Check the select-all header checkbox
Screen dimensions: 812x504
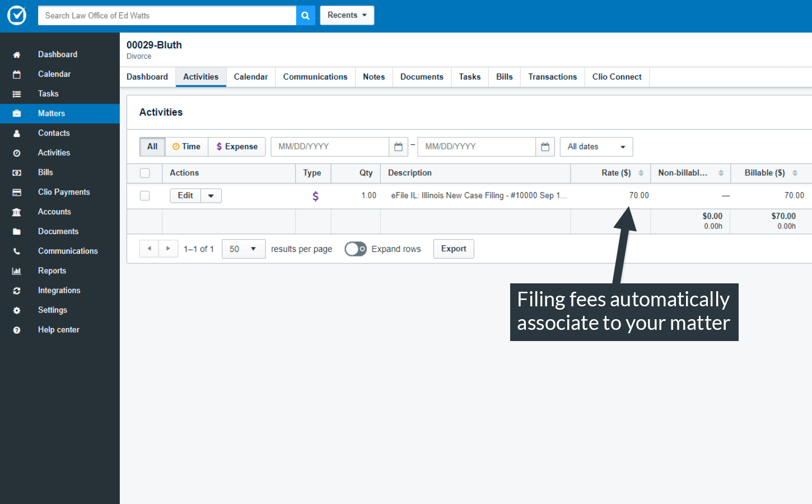(145, 173)
